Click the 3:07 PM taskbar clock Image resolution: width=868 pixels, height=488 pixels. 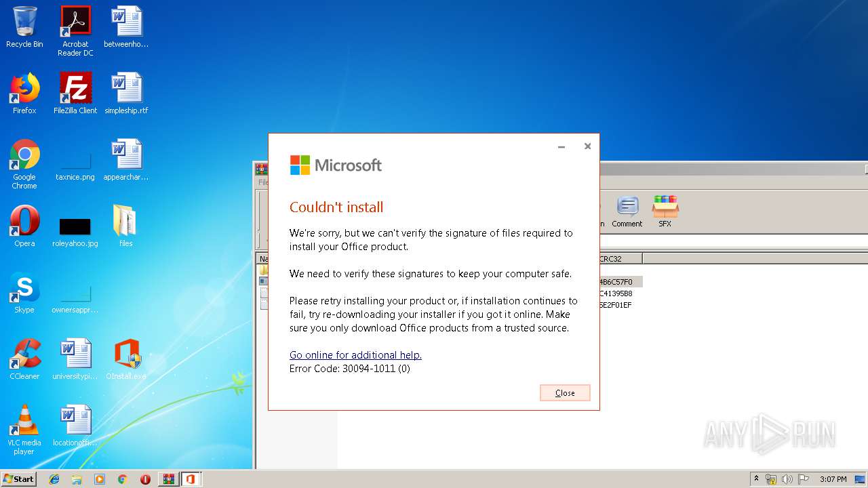(x=833, y=479)
